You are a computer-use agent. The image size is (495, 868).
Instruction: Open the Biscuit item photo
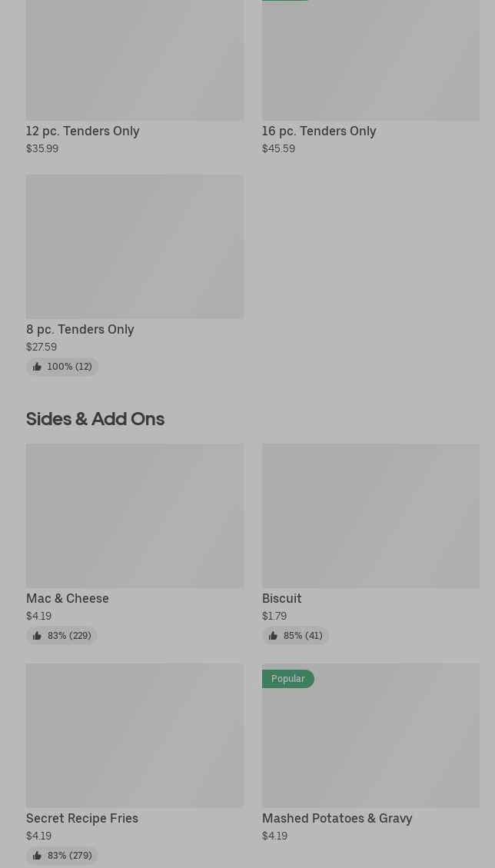coord(370,515)
